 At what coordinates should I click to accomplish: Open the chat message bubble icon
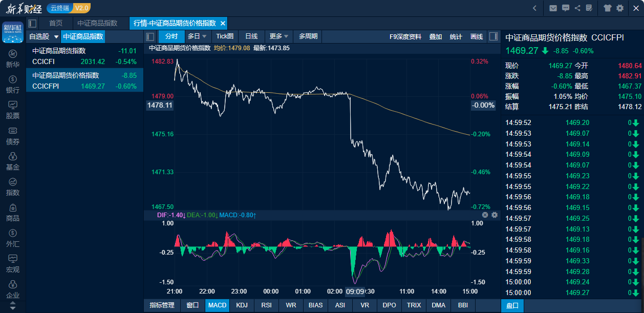[566, 8]
